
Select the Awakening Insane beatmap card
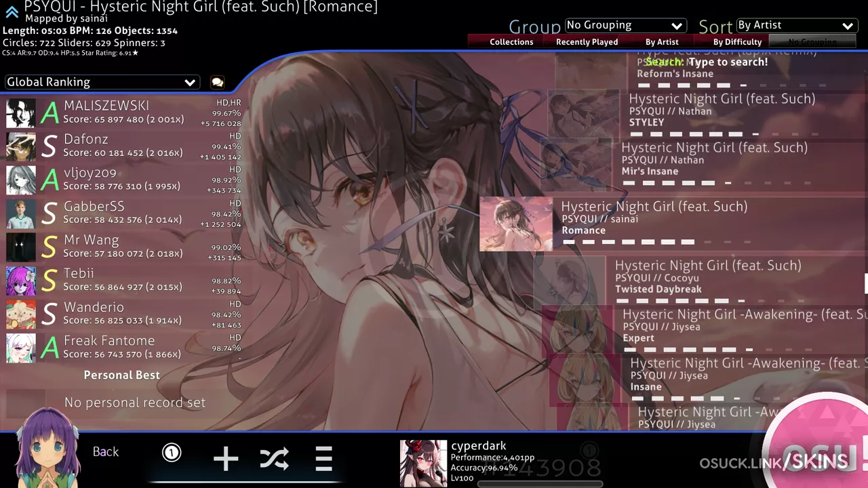708,378
